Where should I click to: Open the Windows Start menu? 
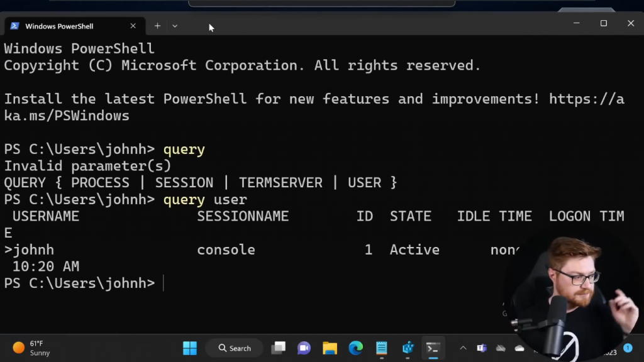tap(190, 348)
